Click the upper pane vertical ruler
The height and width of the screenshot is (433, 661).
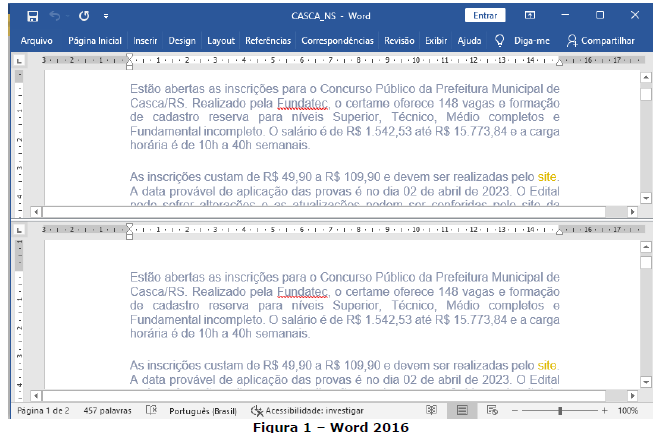pos(19,143)
